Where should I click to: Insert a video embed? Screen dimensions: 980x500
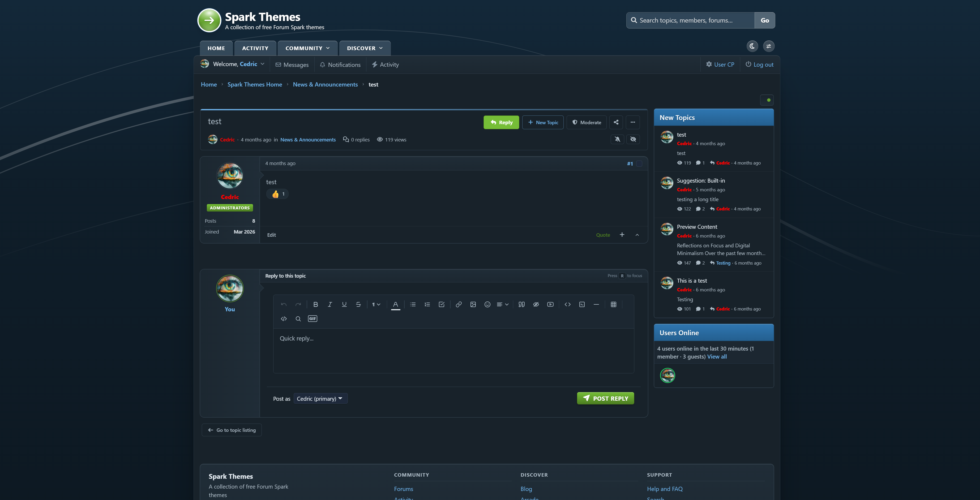550,304
